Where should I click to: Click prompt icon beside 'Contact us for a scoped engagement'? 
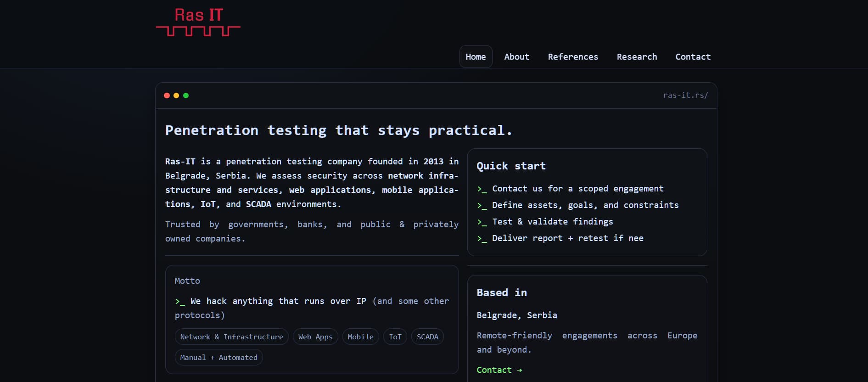tap(482, 189)
